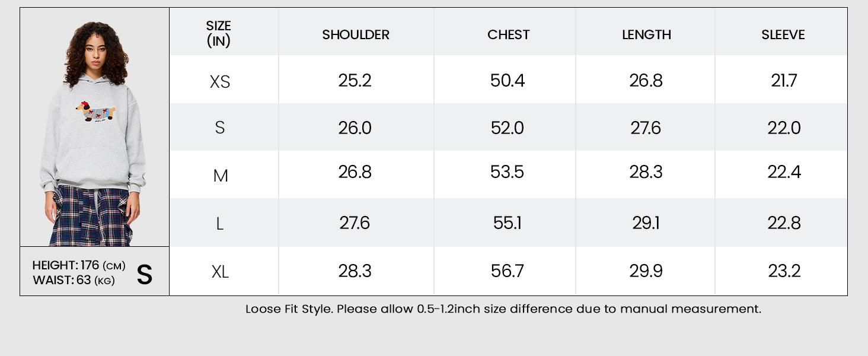The width and height of the screenshot is (868, 356).
Task: Click the L length value 29.1
Action: pos(646,223)
